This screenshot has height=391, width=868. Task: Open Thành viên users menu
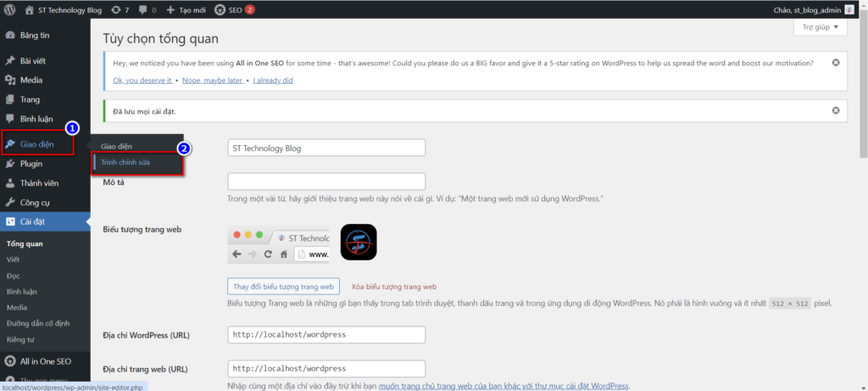click(40, 183)
